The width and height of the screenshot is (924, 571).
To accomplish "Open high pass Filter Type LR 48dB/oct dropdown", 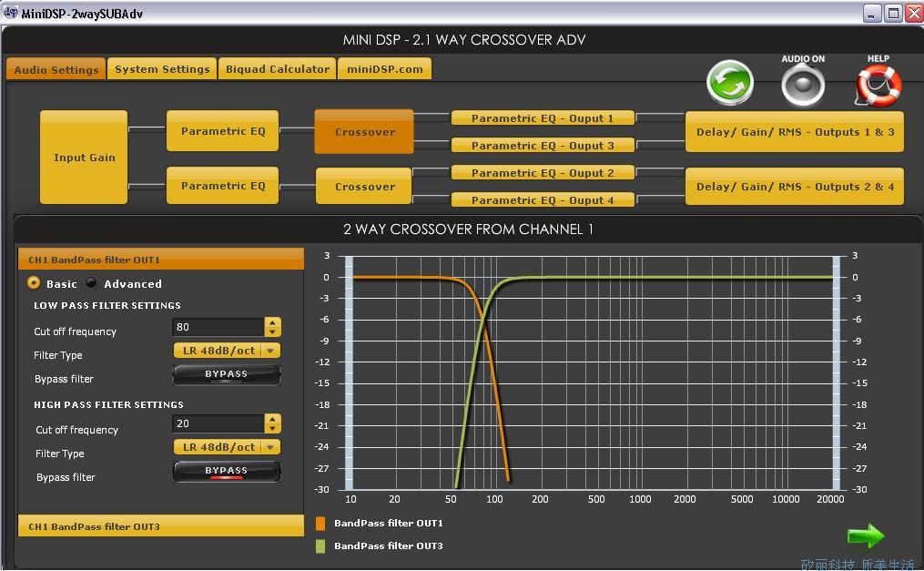I will pos(227,447).
